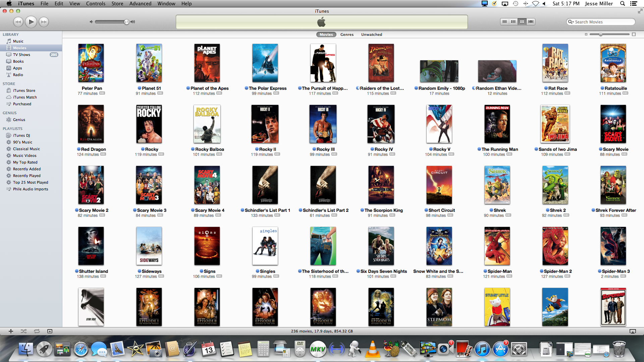The height and width of the screenshot is (362, 644).
Task: Switch to Cover Flow view icon
Action: 531,22
